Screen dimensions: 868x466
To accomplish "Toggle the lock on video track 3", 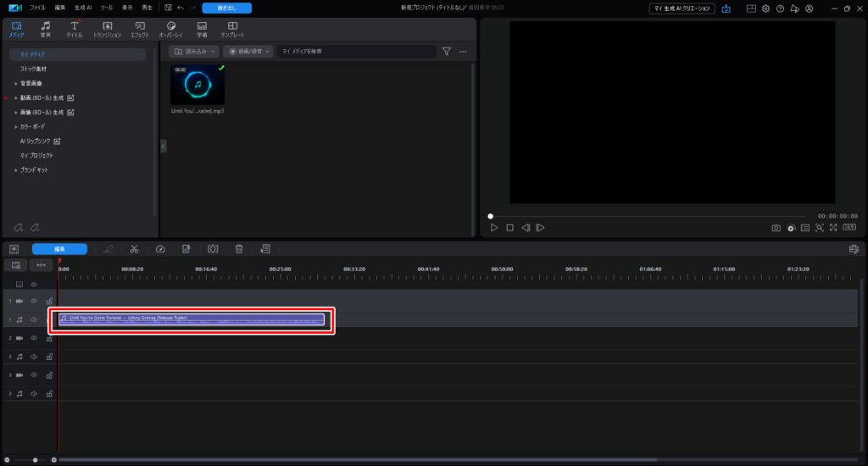I will pyautogui.click(x=49, y=375).
